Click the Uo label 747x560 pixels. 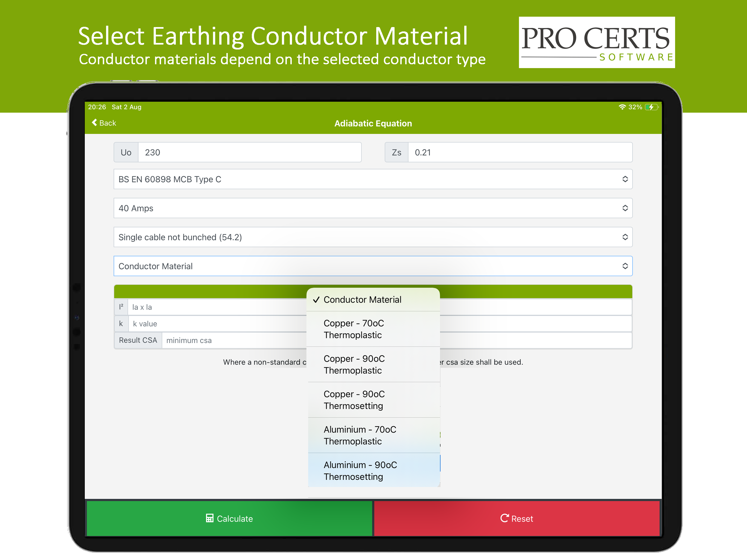pyautogui.click(x=126, y=152)
